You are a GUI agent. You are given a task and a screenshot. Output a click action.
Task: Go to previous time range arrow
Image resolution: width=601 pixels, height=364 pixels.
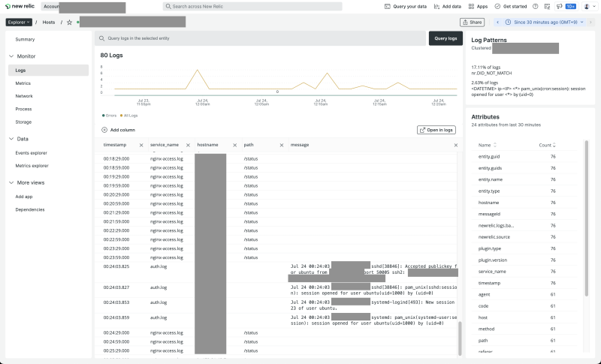(497, 23)
